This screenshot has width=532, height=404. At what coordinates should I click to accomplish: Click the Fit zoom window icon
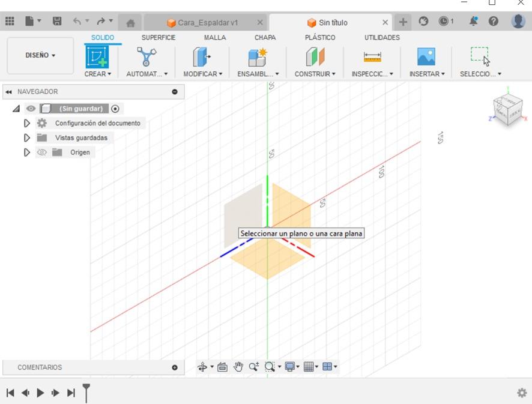270,367
